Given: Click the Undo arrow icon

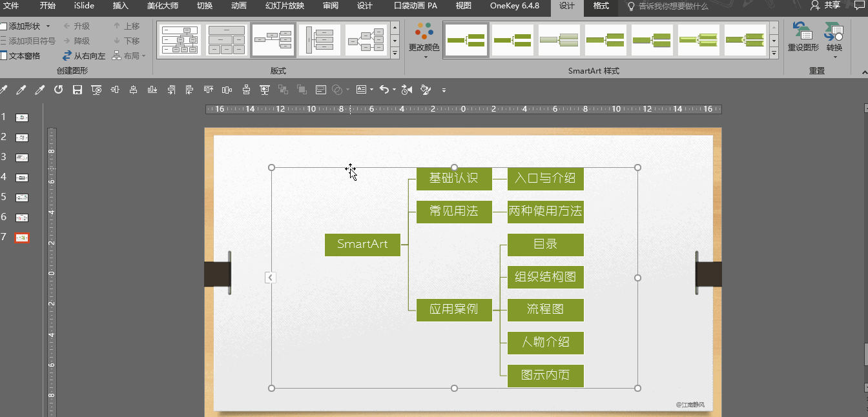Looking at the screenshot, I should [x=384, y=90].
